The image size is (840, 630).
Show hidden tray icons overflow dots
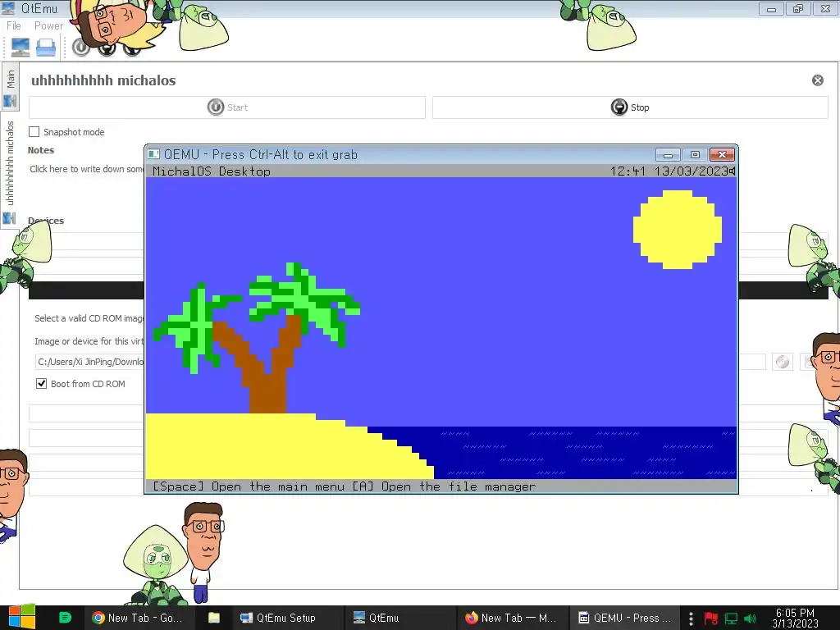pos(691,619)
